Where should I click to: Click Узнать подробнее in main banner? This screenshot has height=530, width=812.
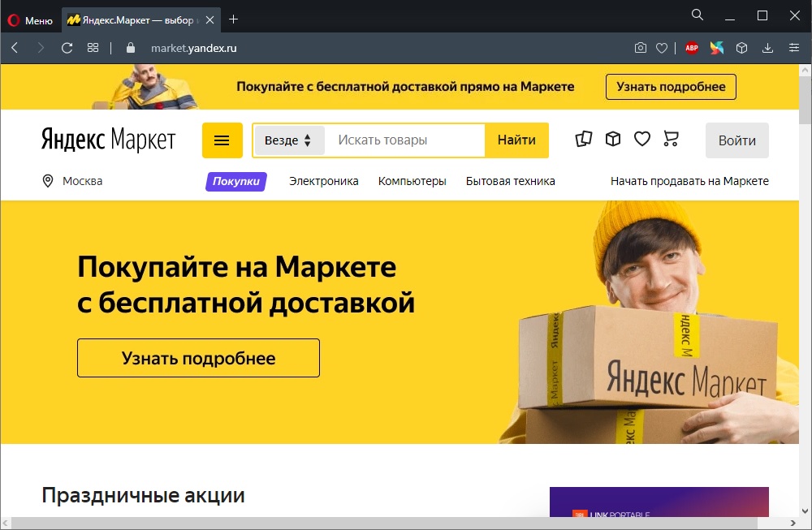pos(198,358)
